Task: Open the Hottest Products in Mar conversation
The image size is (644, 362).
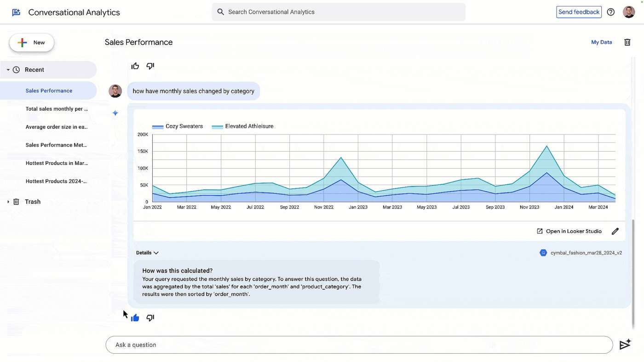Action: click(x=57, y=163)
